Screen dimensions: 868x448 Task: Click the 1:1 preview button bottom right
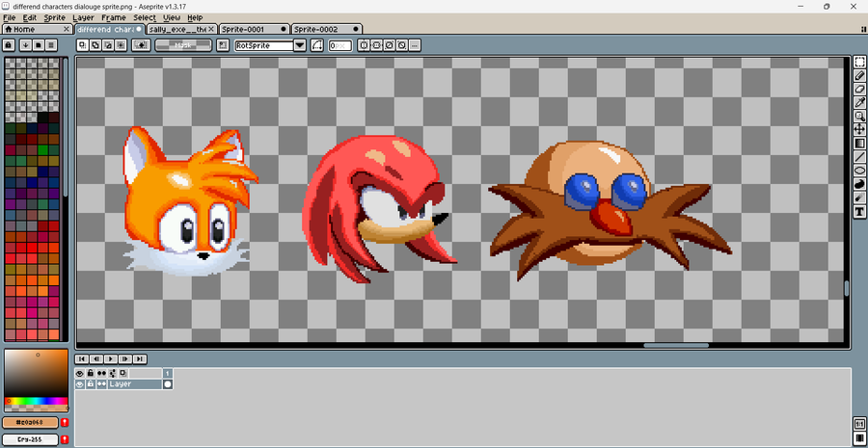pos(859,425)
